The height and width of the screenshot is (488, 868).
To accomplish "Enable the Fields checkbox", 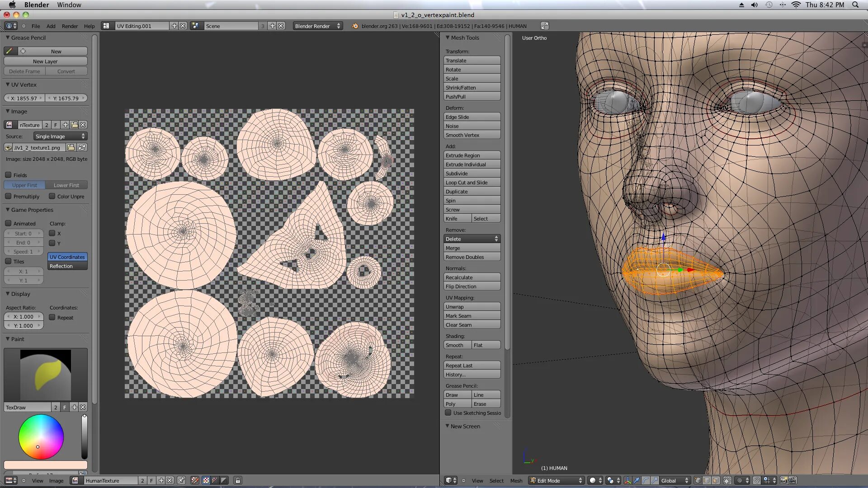I will [8, 175].
